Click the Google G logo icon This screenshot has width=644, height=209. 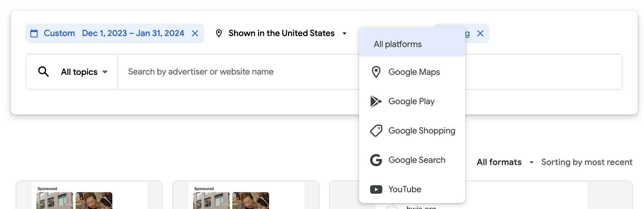376,160
